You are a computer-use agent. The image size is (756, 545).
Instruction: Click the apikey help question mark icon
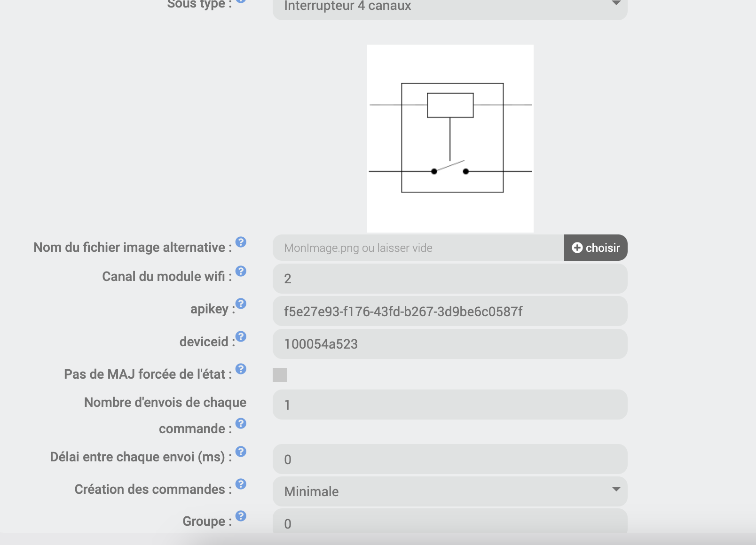point(241,304)
